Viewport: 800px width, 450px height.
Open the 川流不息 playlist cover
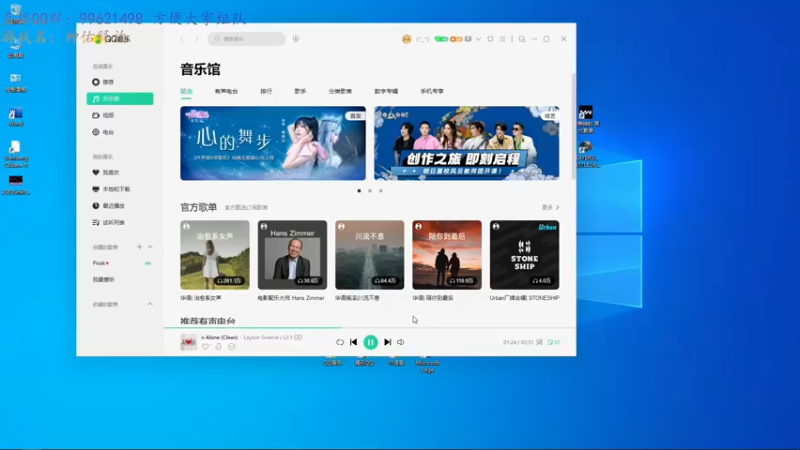pos(370,255)
